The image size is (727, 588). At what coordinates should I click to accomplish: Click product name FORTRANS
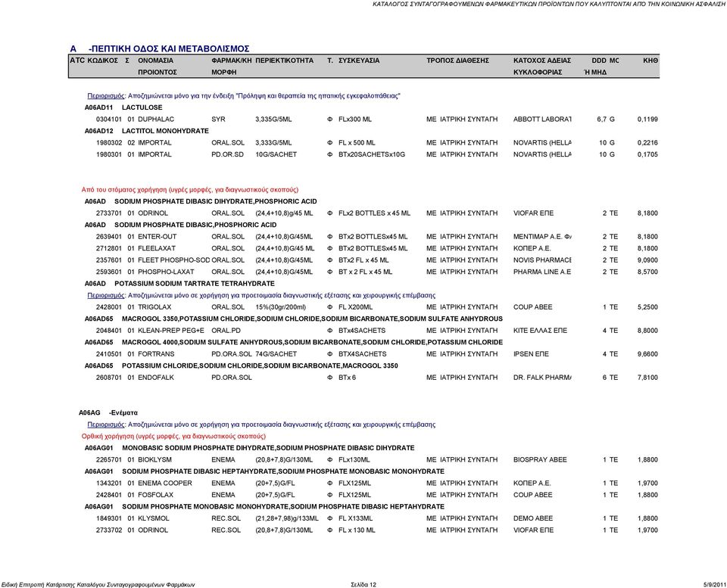(x=156, y=354)
